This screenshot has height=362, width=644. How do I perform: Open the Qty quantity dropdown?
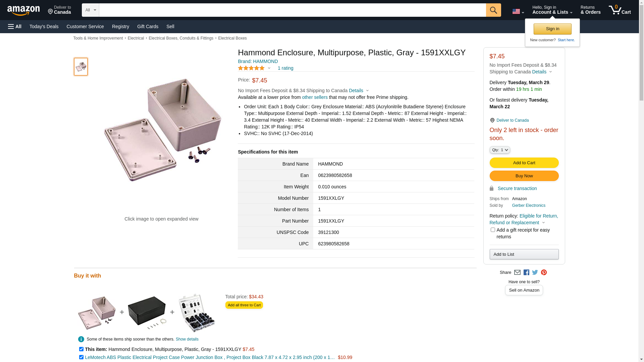(x=500, y=150)
